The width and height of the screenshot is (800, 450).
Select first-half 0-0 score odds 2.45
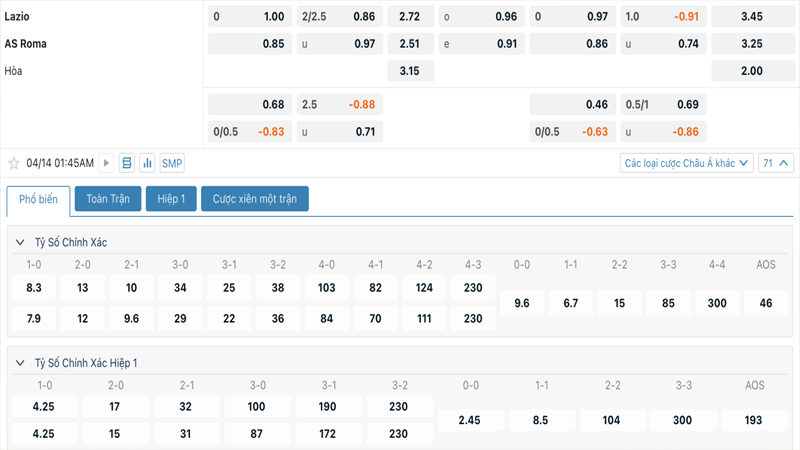pyautogui.click(x=470, y=421)
